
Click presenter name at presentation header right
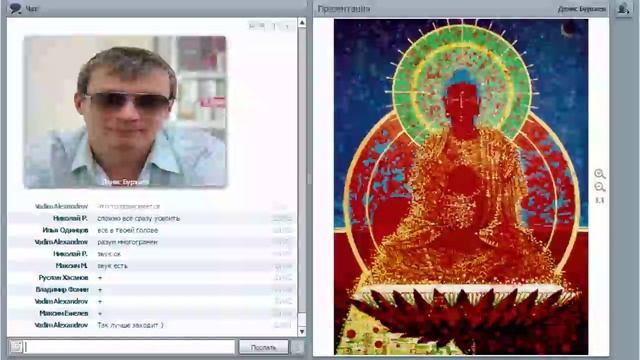pos(582,9)
